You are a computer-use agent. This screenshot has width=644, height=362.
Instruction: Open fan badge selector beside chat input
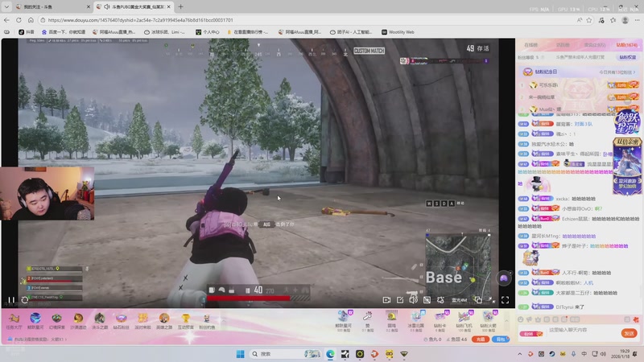click(531, 334)
